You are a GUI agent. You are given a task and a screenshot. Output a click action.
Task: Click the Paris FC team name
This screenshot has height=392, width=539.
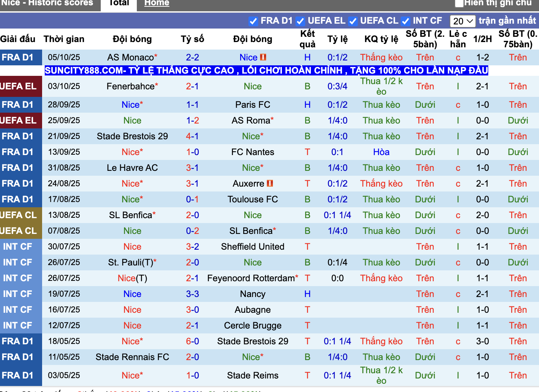[x=253, y=105]
